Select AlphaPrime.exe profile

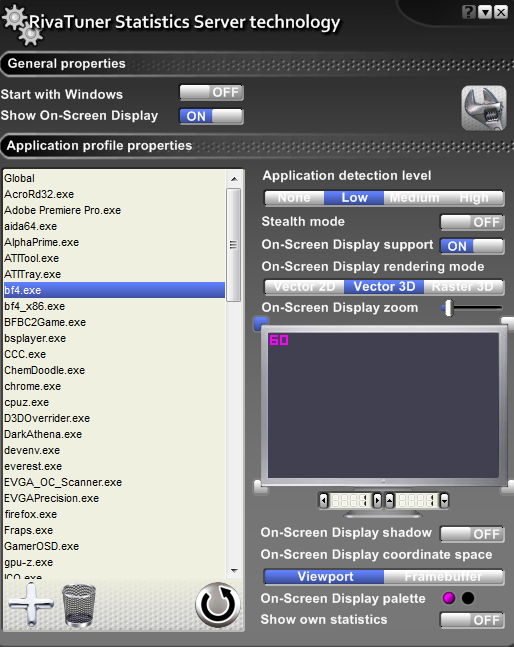point(114,243)
